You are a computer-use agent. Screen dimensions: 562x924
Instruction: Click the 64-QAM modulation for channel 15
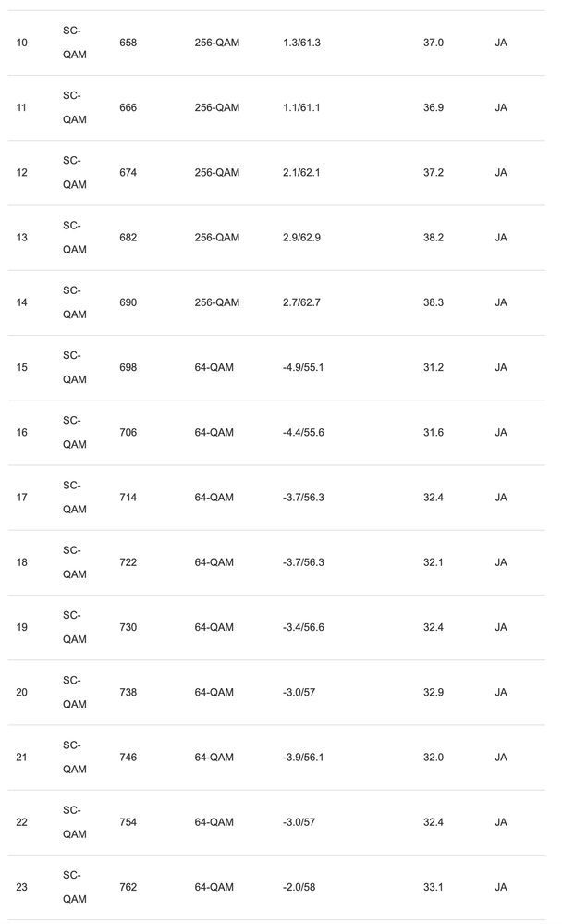(x=214, y=368)
